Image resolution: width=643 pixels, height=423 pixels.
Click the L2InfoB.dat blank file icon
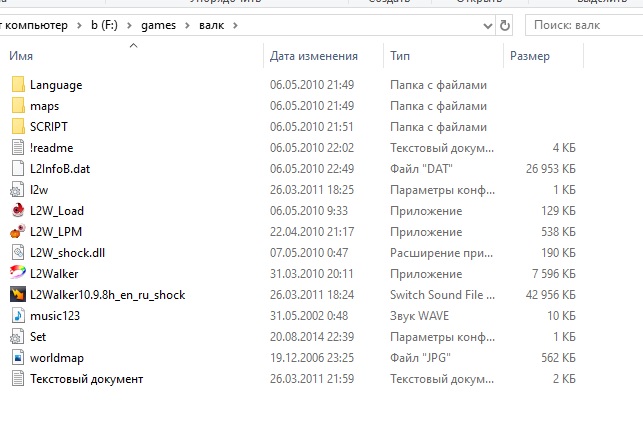coord(18,168)
